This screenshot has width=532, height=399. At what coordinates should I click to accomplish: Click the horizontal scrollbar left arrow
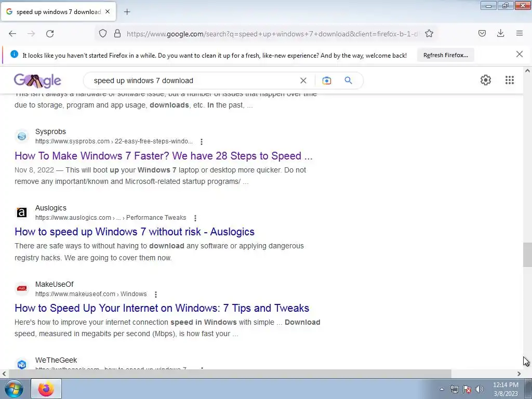[4, 374]
